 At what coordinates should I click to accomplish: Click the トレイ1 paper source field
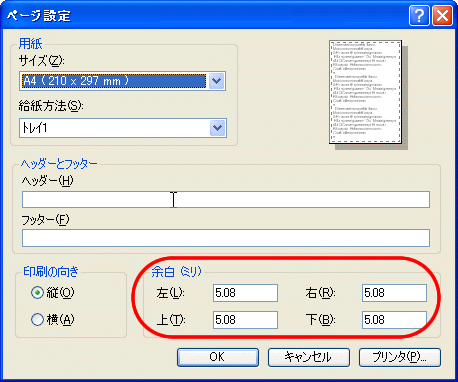click(x=123, y=128)
